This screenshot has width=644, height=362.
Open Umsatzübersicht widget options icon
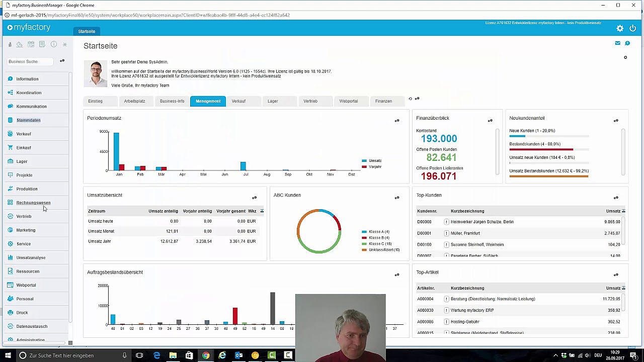pos(255,198)
